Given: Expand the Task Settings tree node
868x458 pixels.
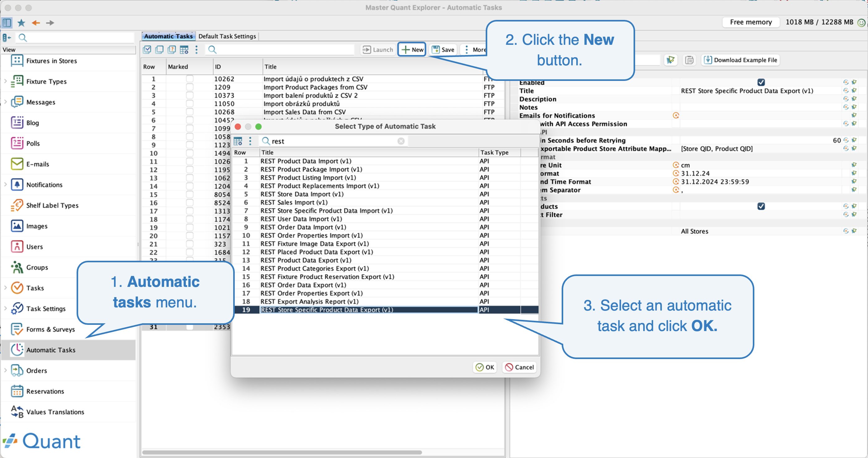Looking at the screenshot, I should (5, 308).
